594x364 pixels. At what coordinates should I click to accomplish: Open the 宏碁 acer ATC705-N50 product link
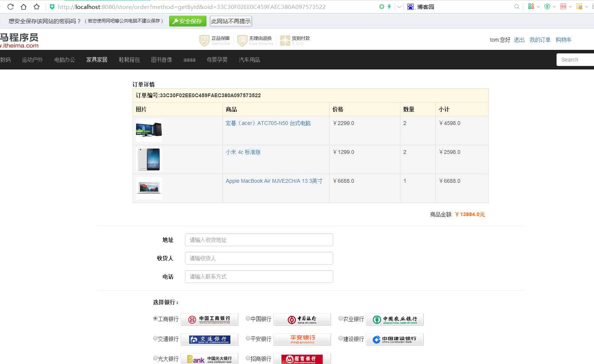click(x=268, y=123)
